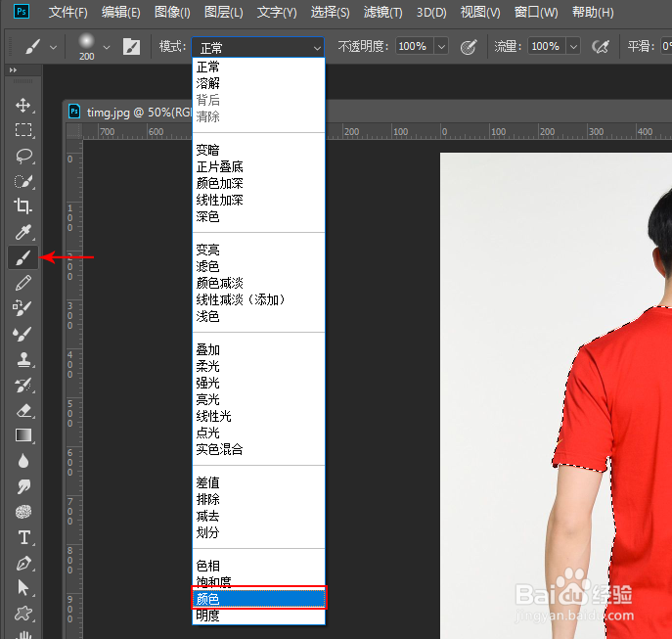The height and width of the screenshot is (639, 672).
Task: Select the Gradient tool
Action: [x=23, y=435]
